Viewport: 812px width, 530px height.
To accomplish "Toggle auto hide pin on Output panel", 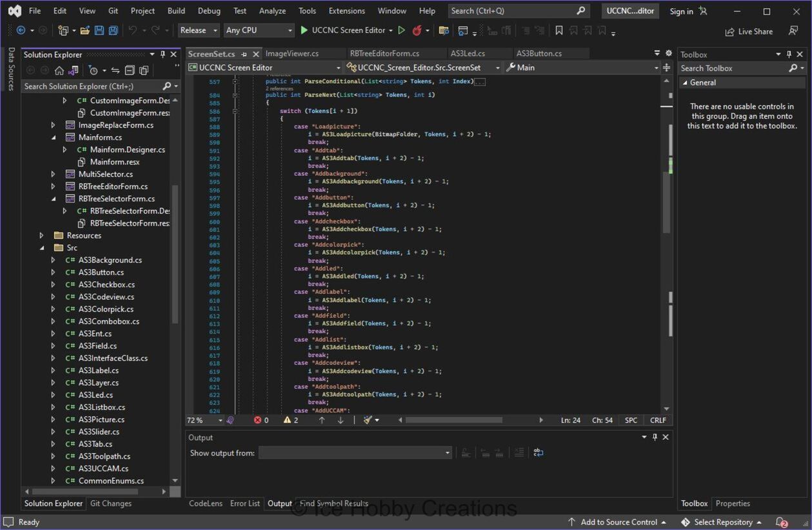I will (x=655, y=437).
